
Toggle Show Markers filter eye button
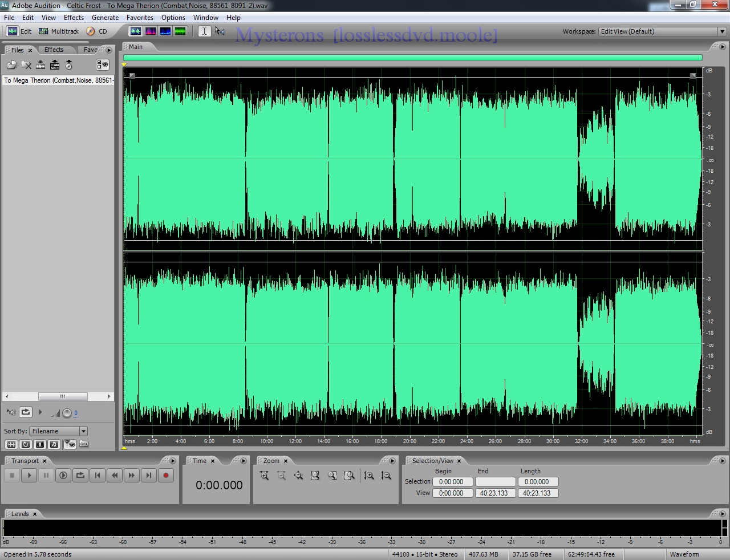(70, 444)
